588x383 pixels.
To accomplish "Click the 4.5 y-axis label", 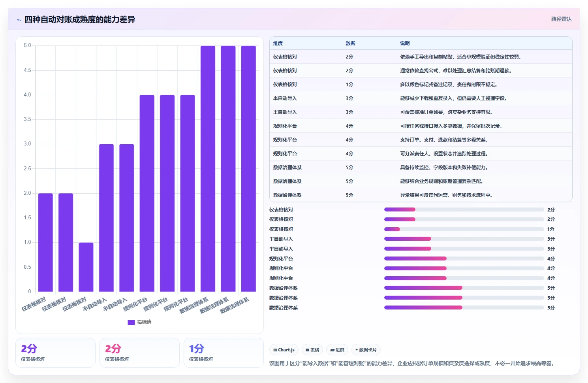I will click(x=27, y=70).
